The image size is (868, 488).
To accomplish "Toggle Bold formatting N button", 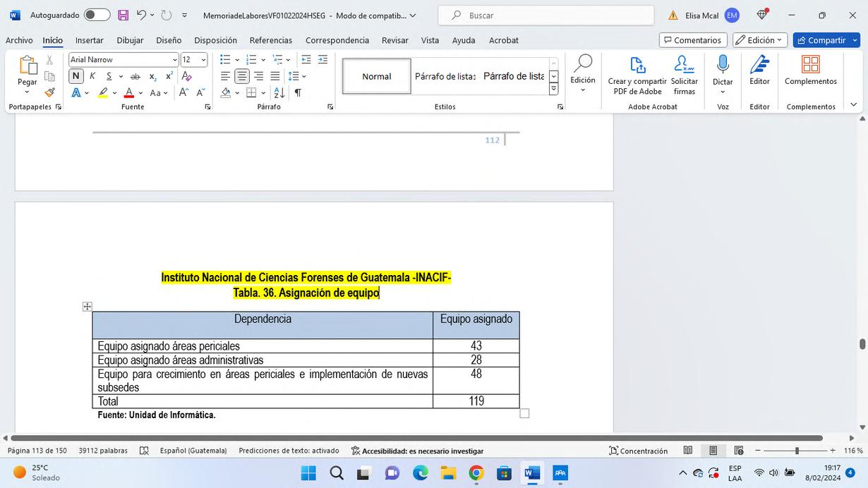I will (x=76, y=76).
